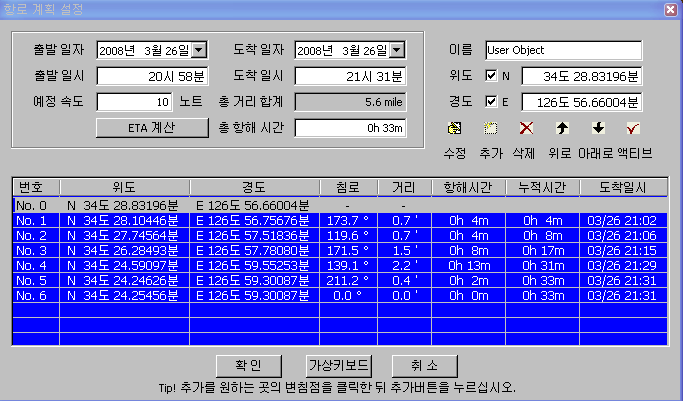The image size is (683, 401).
Task: Click the 도착 일시 time field
Action: click(350, 76)
